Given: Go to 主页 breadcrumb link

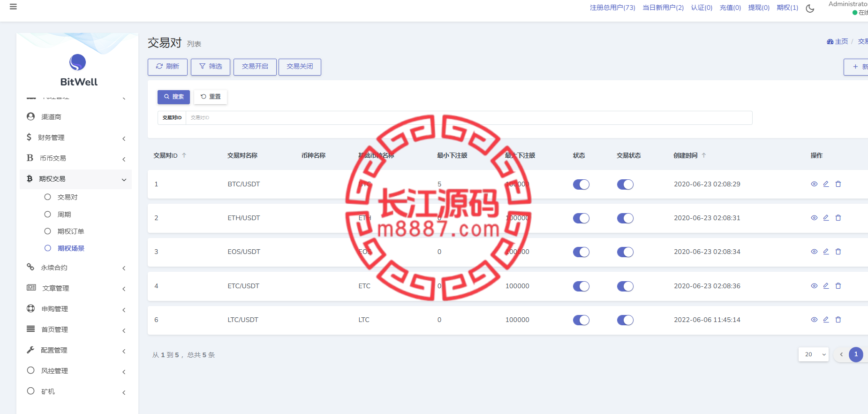Looking at the screenshot, I should [838, 41].
